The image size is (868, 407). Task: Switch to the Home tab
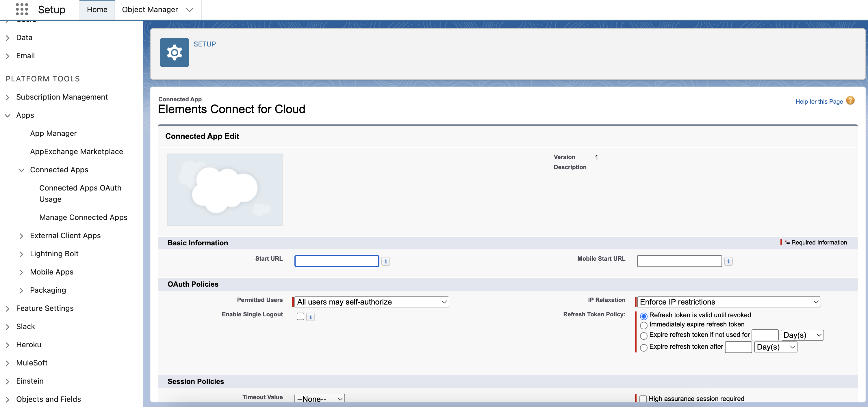[x=97, y=10]
